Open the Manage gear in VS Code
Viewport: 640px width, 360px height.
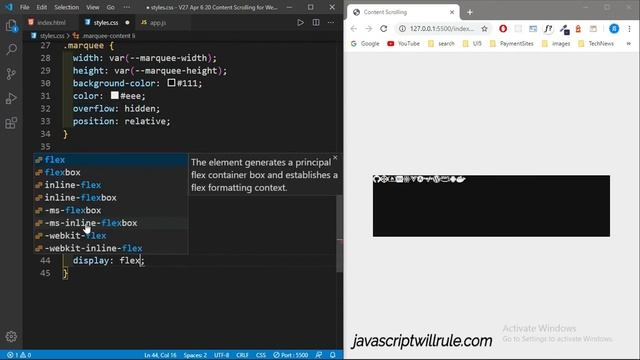11,336
